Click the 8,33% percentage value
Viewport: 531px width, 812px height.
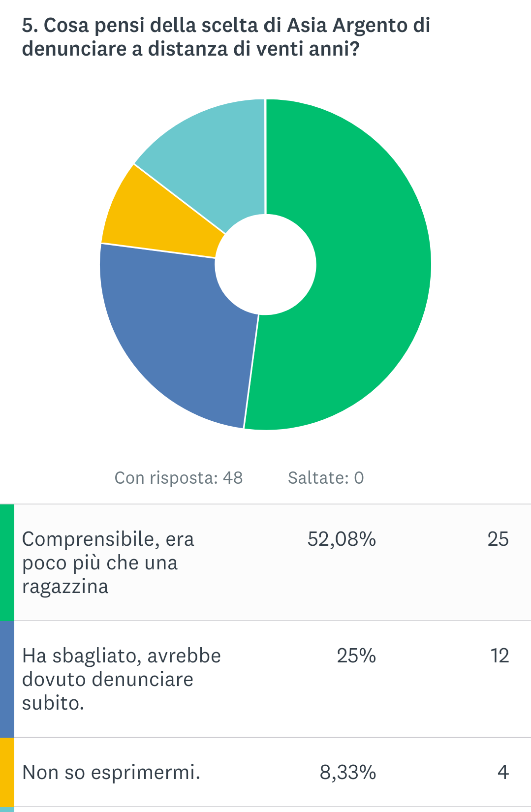pyautogui.click(x=348, y=773)
